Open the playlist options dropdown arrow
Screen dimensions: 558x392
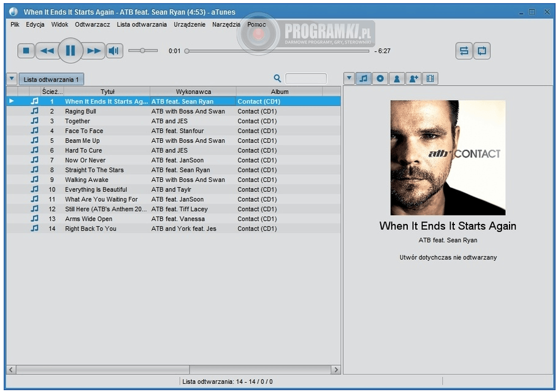click(x=12, y=79)
